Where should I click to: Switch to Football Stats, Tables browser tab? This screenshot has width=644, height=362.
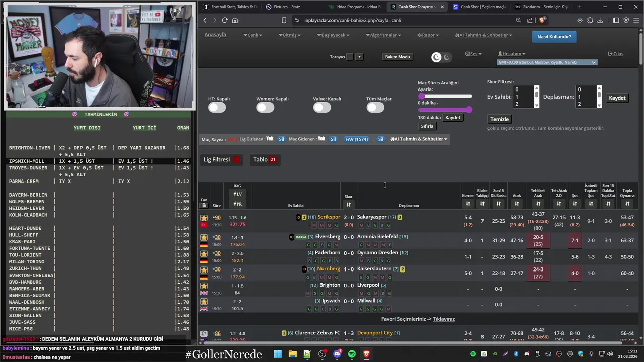coord(230,7)
